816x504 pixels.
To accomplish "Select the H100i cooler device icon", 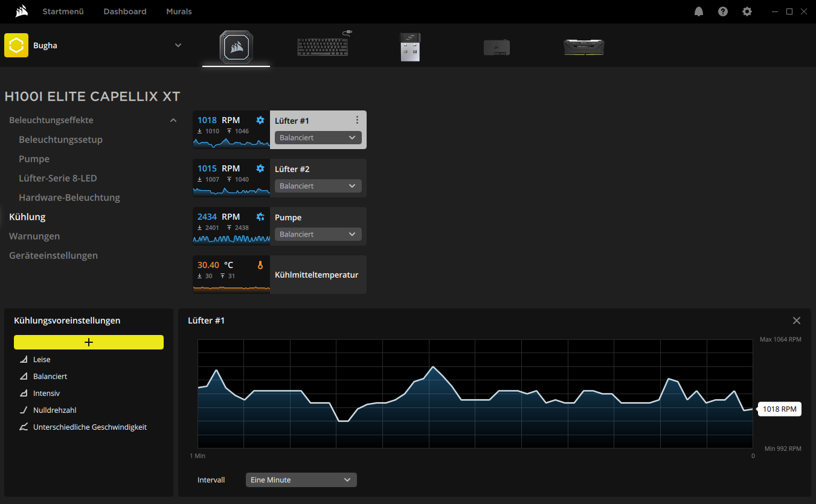I will tap(236, 47).
